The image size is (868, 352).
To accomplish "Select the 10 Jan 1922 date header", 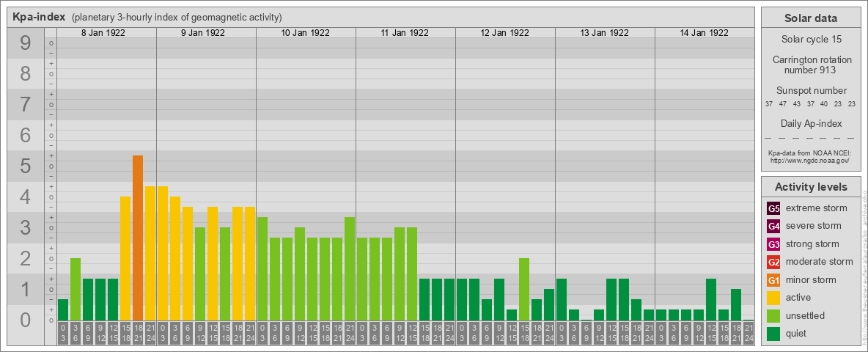I will (x=305, y=33).
